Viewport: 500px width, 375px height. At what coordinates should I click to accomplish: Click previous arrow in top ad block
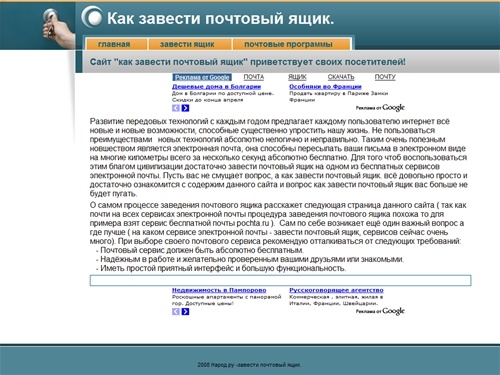(x=176, y=108)
